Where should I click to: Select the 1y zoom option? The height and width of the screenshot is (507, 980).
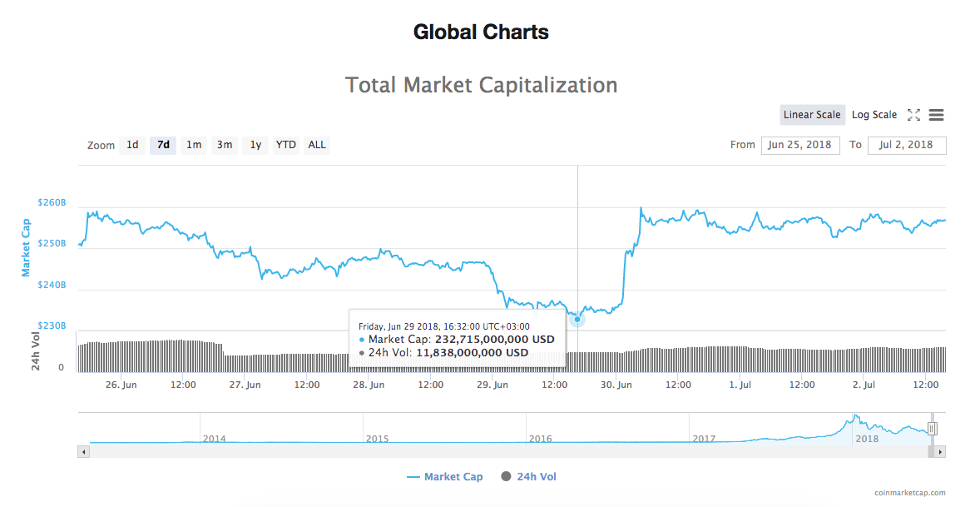click(x=255, y=145)
